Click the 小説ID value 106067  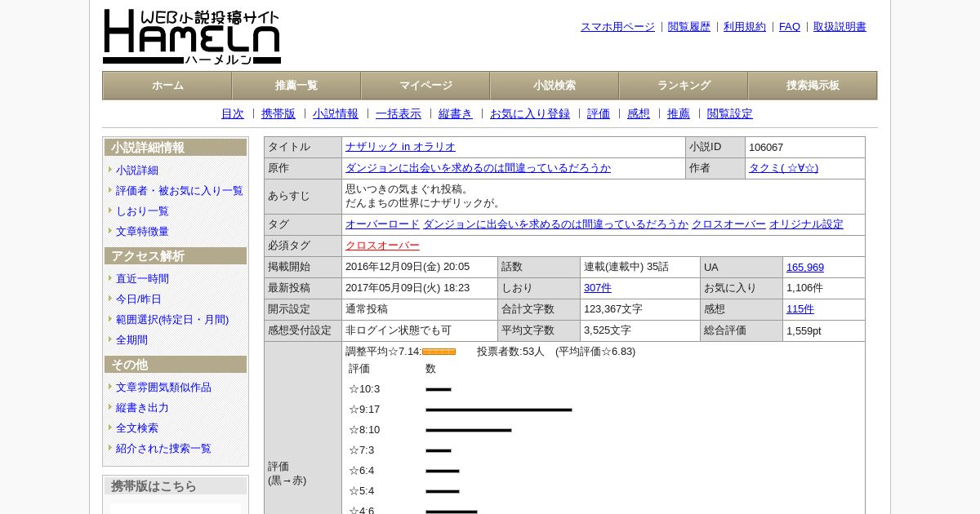click(766, 148)
